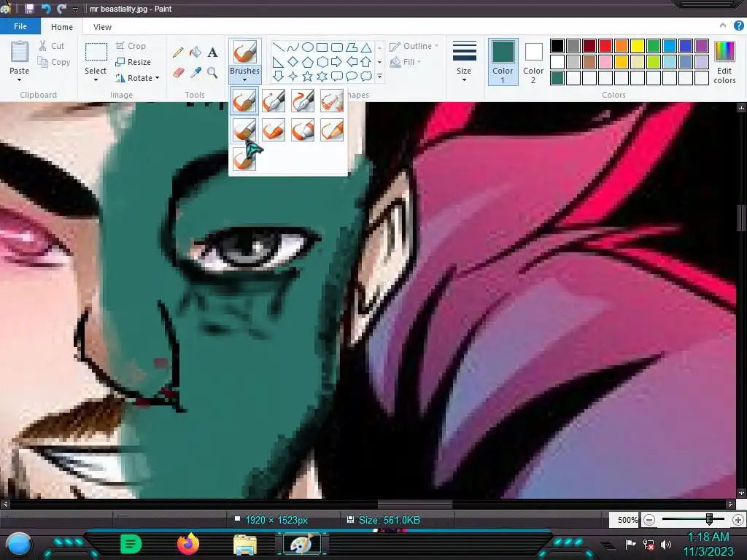747x560 pixels.
Task: Activate the Color picker eyedropper
Action: click(x=196, y=72)
